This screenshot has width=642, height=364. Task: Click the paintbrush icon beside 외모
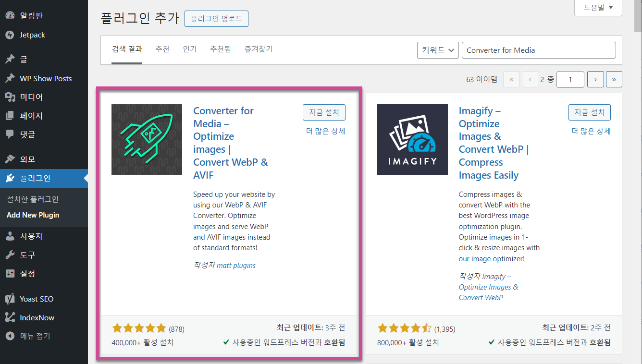coord(10,159)
